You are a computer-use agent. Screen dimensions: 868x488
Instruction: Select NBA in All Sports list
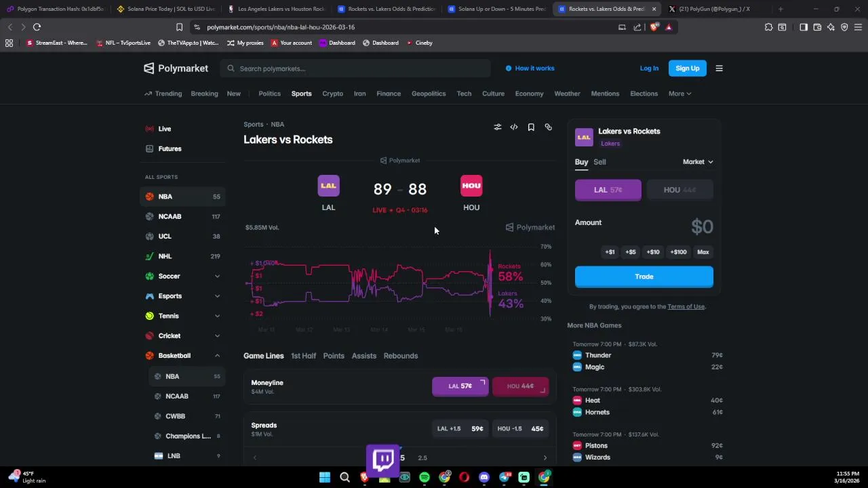pyautogui.click(x=183, y=197)
